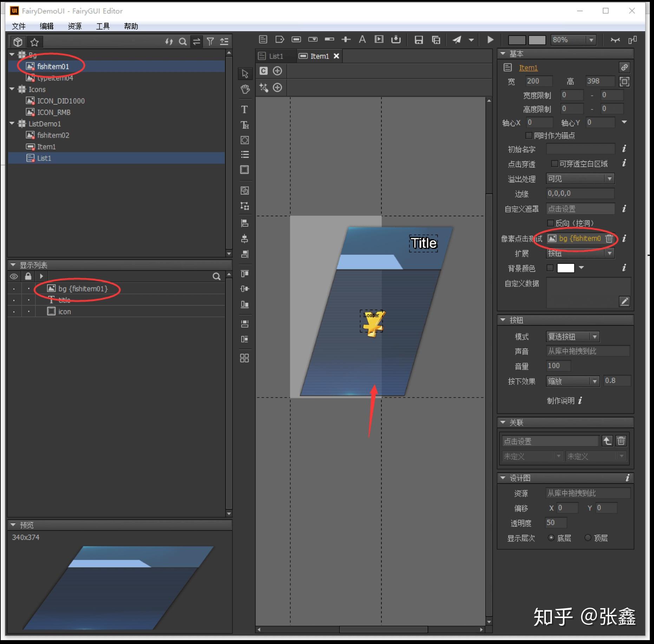654x644 pixels.
Task: Open the 资源 menu
Action: [74, 26]
